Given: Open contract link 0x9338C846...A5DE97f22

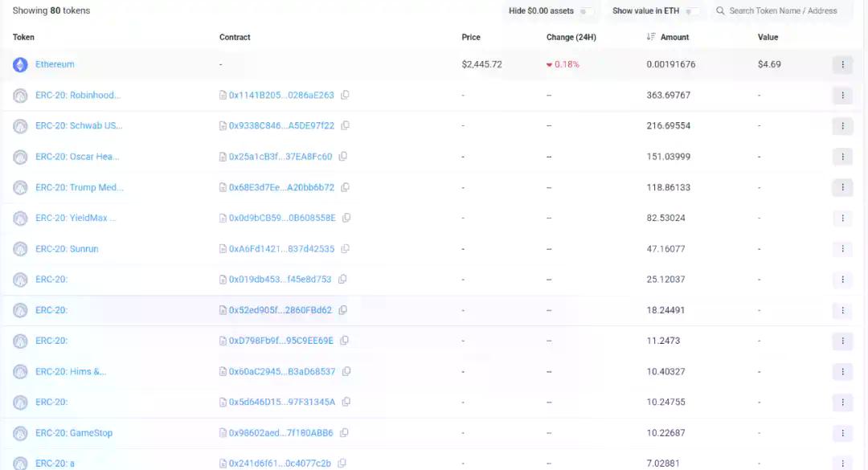Looking at the screenshot, I should [281, 125].
